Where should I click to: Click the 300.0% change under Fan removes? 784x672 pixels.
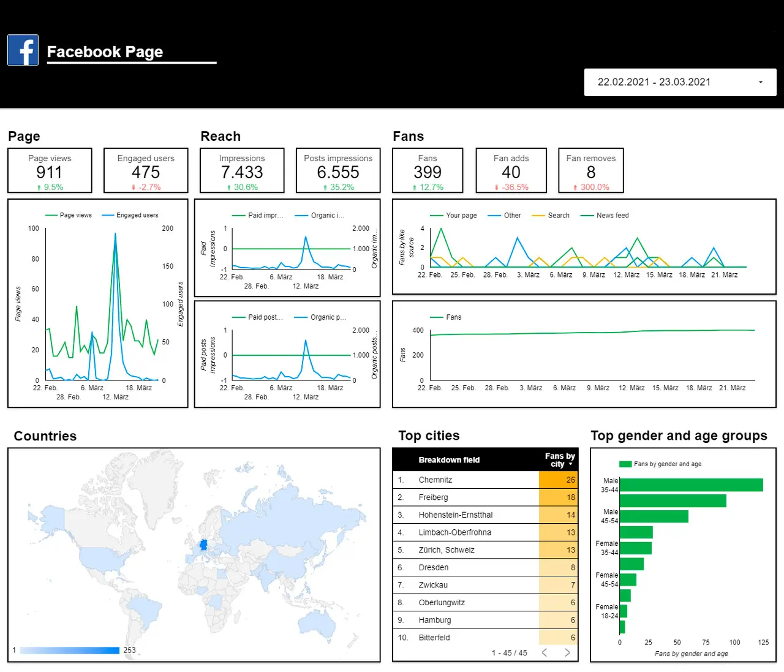click(x=592, y=187)
